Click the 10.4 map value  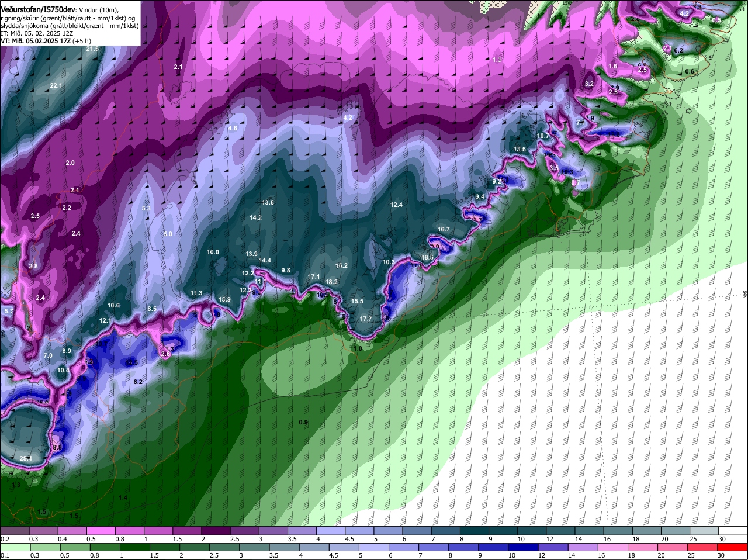pos(63,370)
